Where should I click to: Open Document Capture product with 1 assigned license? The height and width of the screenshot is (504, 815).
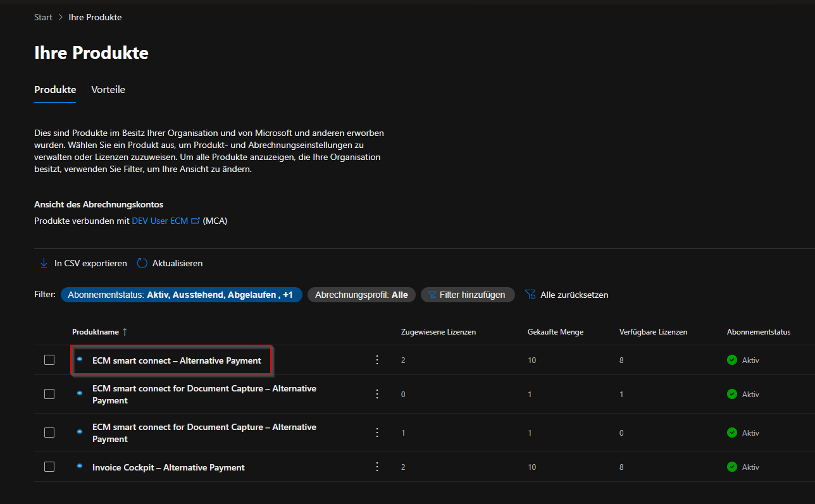[x=204, y=433]
